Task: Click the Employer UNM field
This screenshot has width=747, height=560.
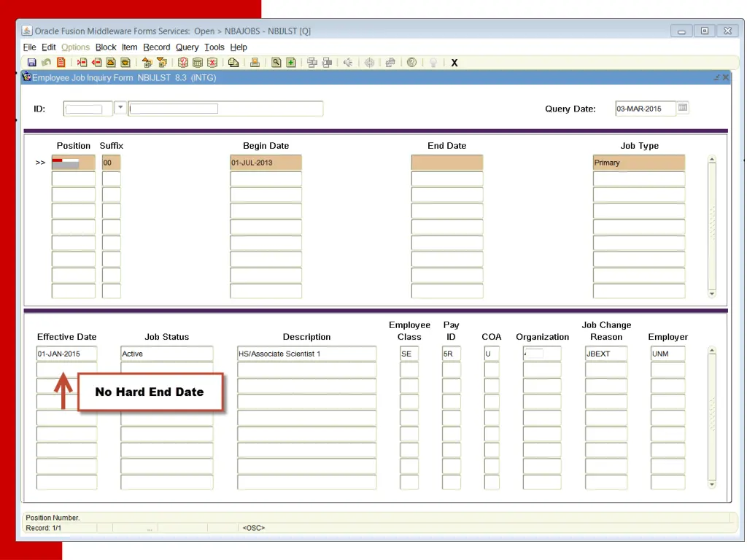Action: pyautogui.click(x=668, y=354)
